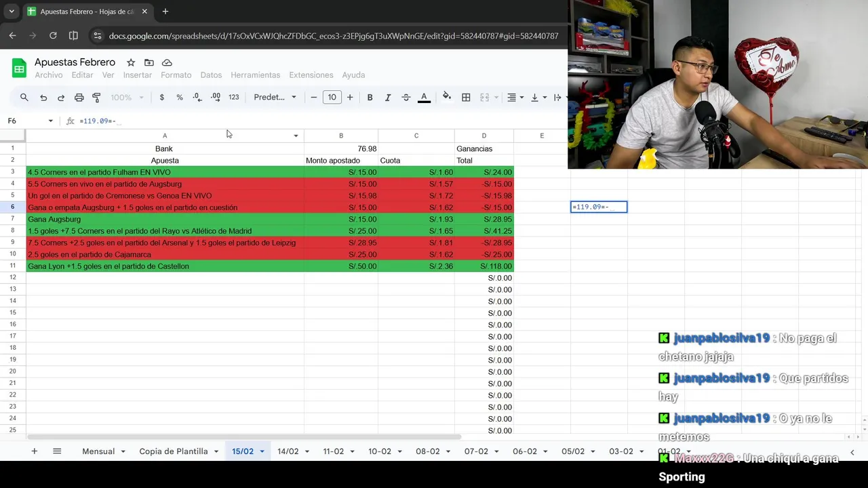Select the S/.118.00 total cell
Image resolution: width=868 pixels, height=488 pixels.
pos(484,266)
